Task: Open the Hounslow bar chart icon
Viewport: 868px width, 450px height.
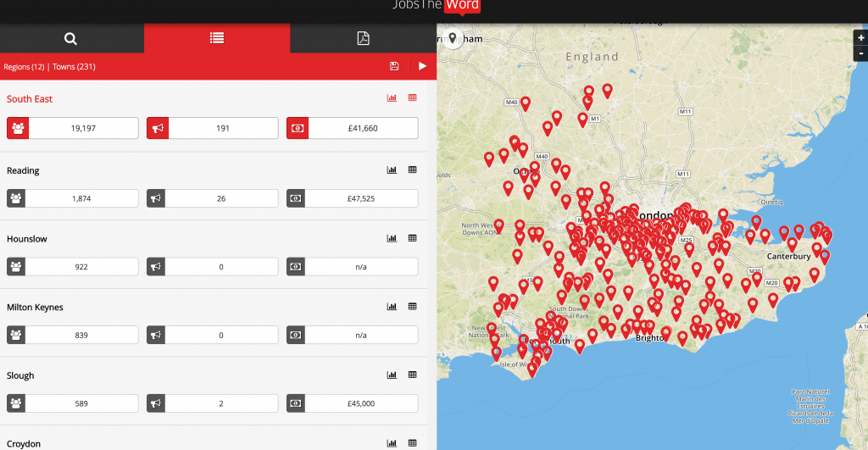Action: coord(392,239)
